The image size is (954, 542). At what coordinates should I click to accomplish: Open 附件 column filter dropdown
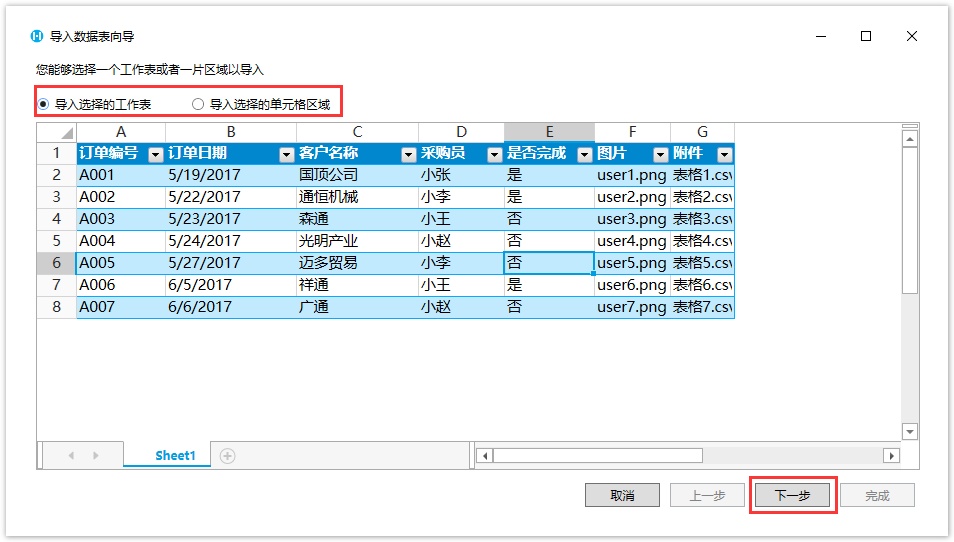coord(724,155)
